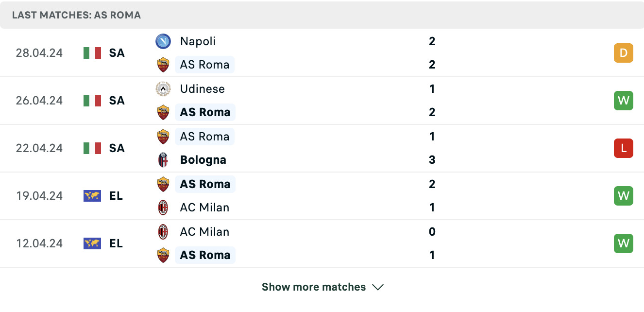Click Italy flag icon on 22.04.24 row
644x312 pixels.
(x=92, y=148)
